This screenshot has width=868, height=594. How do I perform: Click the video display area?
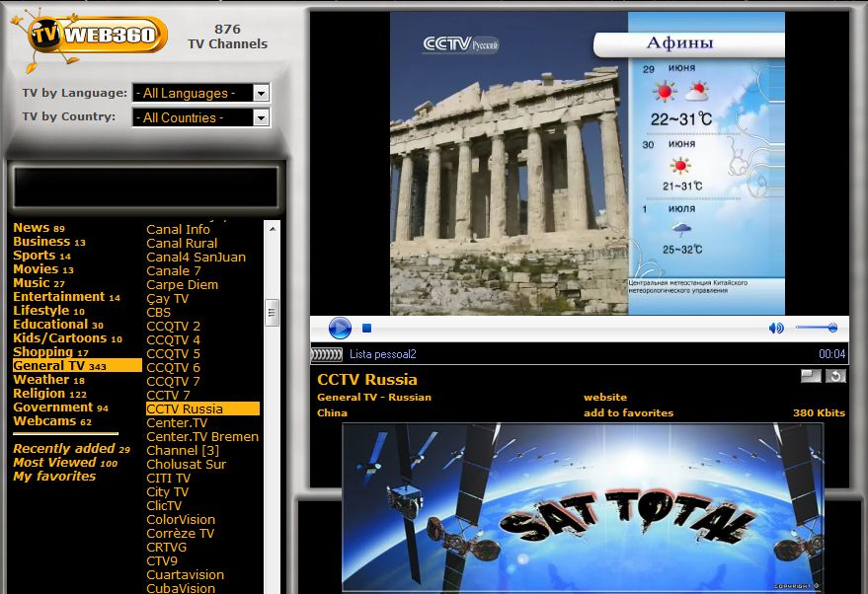point(579,163)
